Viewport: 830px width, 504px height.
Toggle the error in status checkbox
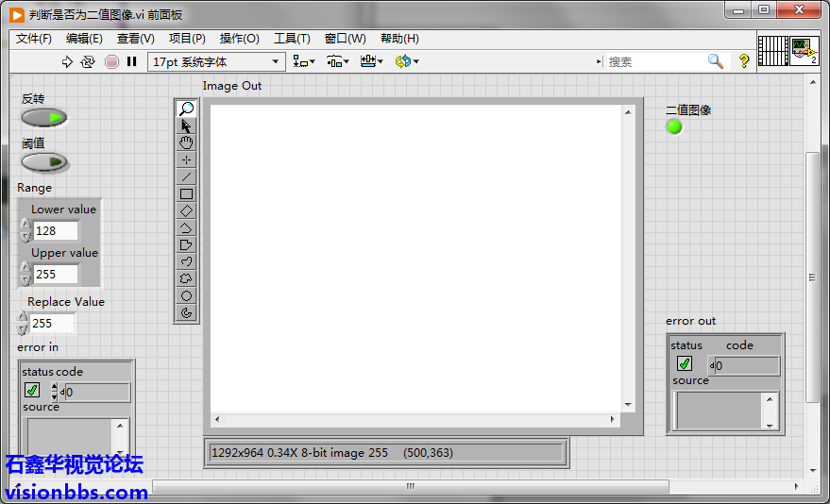pyautogui.click(x=32, y=391)
